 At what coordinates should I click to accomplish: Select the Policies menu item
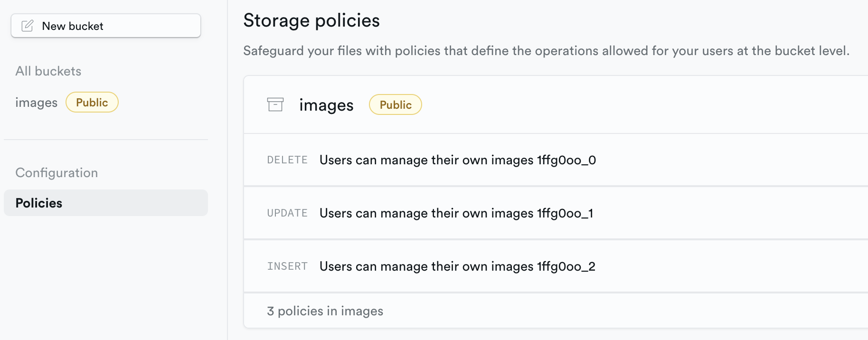click(x=106, y=203)
